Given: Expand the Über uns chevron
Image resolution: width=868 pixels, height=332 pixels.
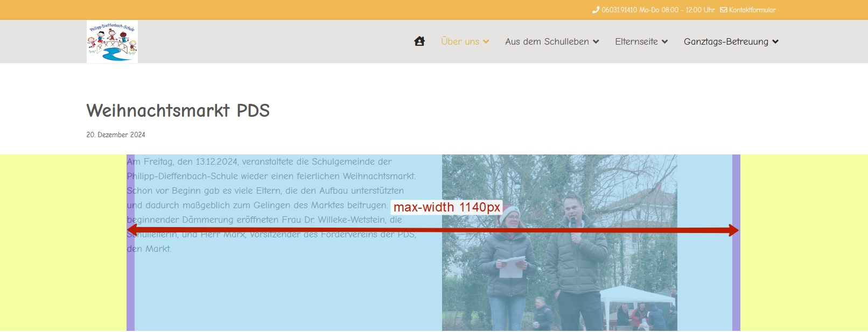Looking at the screenshot, I should (486, 42).
